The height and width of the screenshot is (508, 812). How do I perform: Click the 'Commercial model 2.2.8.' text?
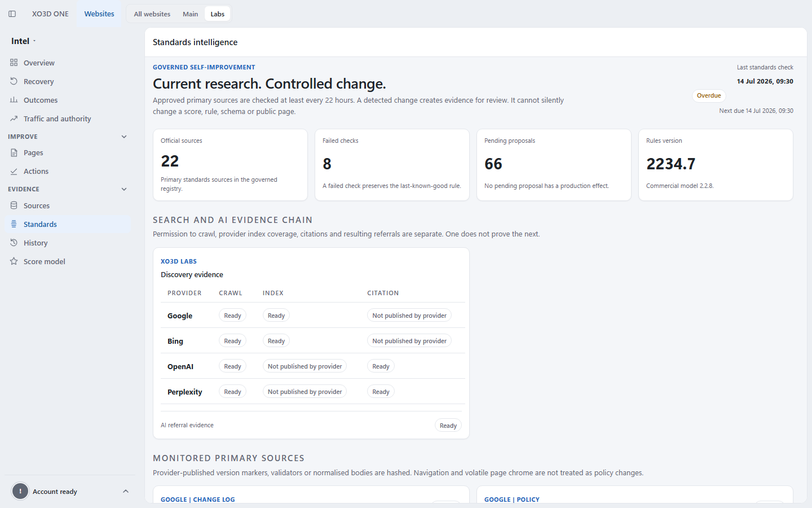pos(680,186)
